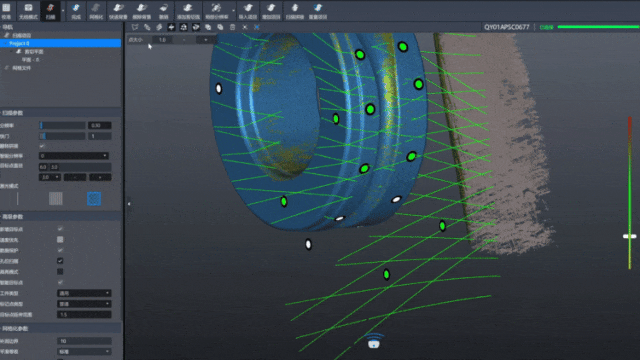Screen dimensions: 640x360
Task: Collapse the 网格化参数 section header
Action: point(61,329)
